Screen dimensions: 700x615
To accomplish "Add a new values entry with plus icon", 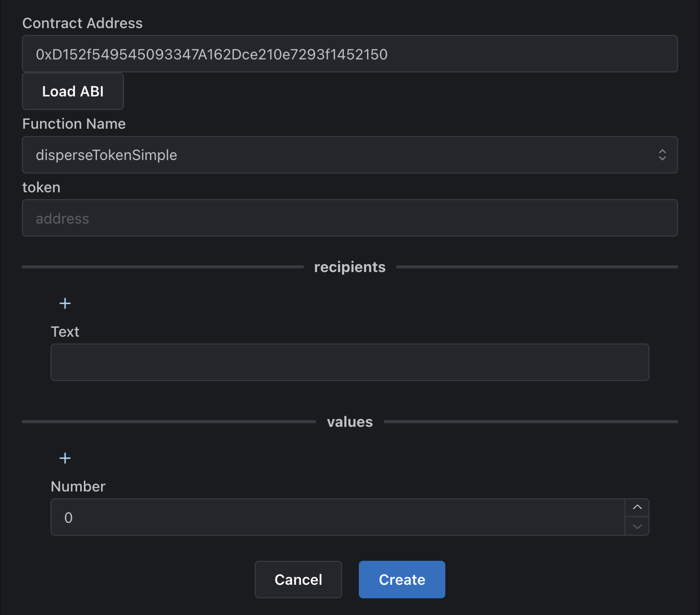I will (x=65, y=458).
